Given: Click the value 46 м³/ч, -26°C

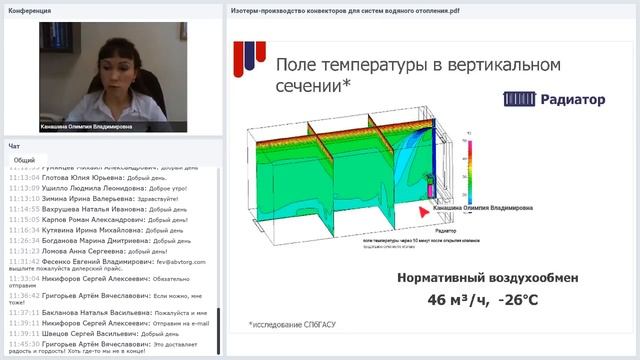Looking at the screenshot, I should 483,300.
